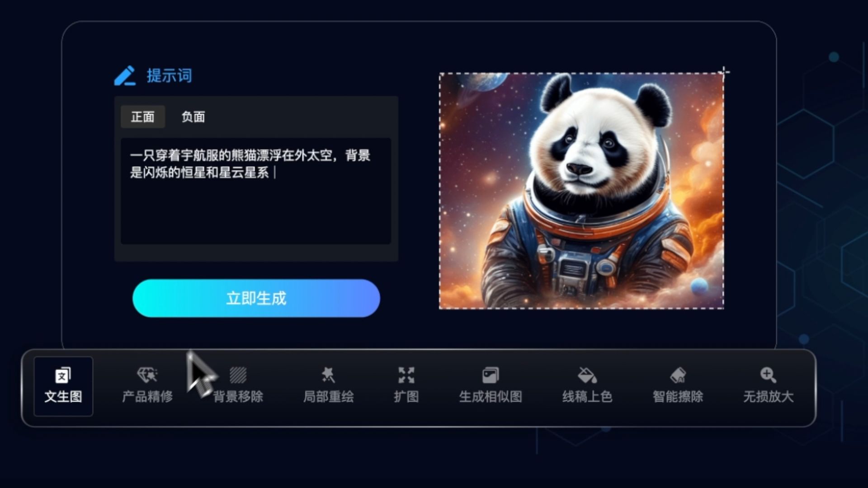Click inside the prompt text box
Screen dimensions: 868x488
[x=256, y=191]
